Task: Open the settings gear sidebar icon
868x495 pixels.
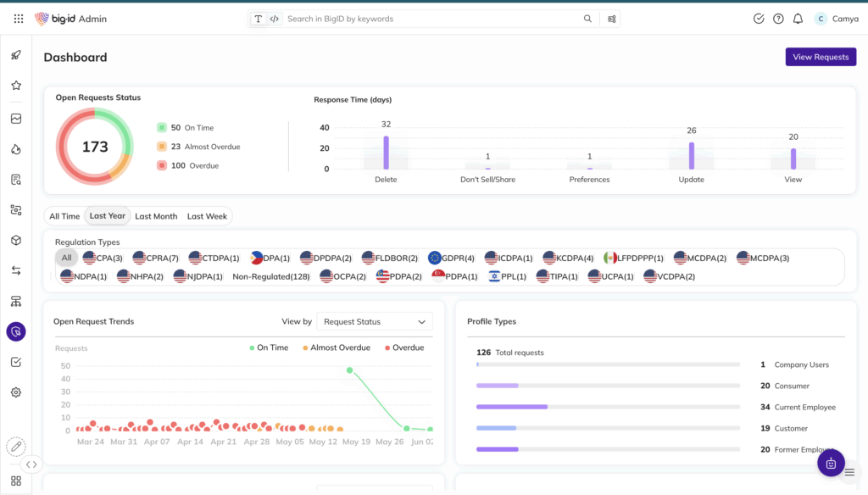Action: pyautogui.click(x=16, y=392)
